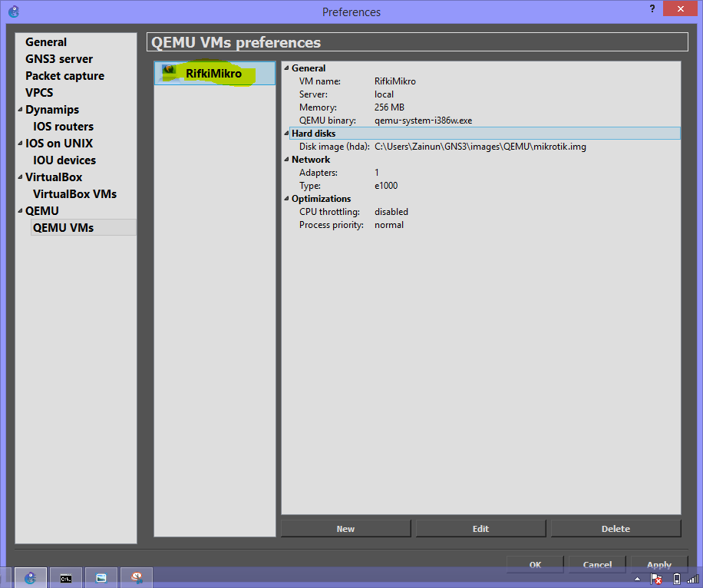Viewport: 703px width, 588px height.
Task: Open Packet capture preferences
Action: click(x=64, y=76)
